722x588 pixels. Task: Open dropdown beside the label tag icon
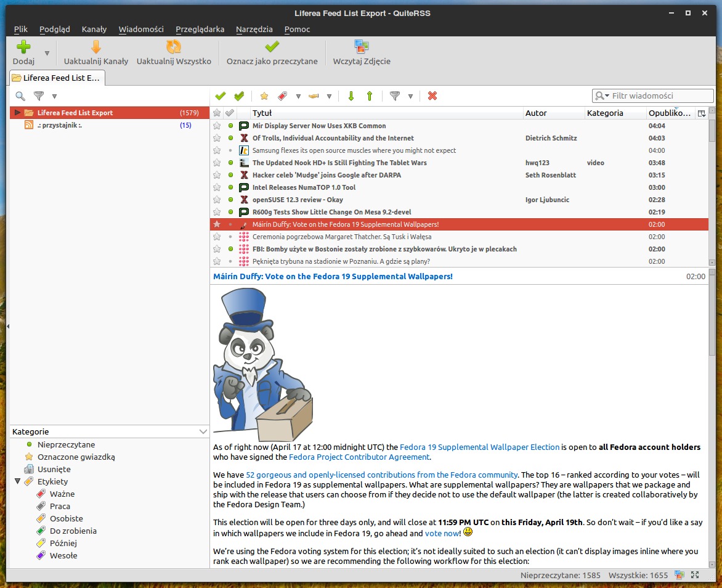[x=298, y=96]
